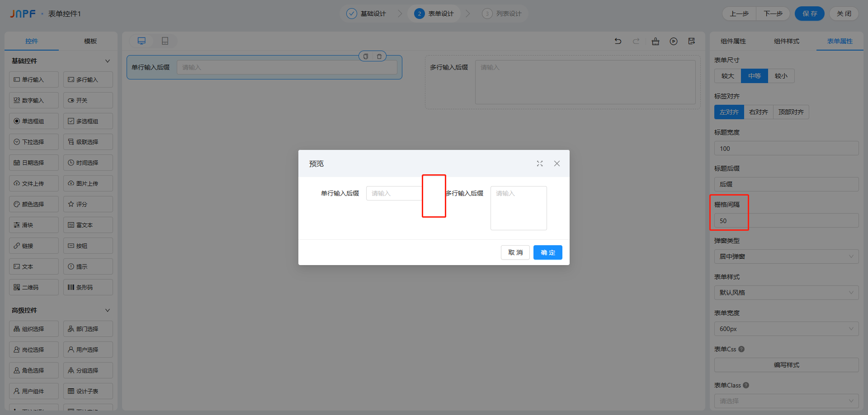Confirm the 预览 dialog with 确定
The image size is (868, 415).
pyautogui.click(x=548, y=252)
